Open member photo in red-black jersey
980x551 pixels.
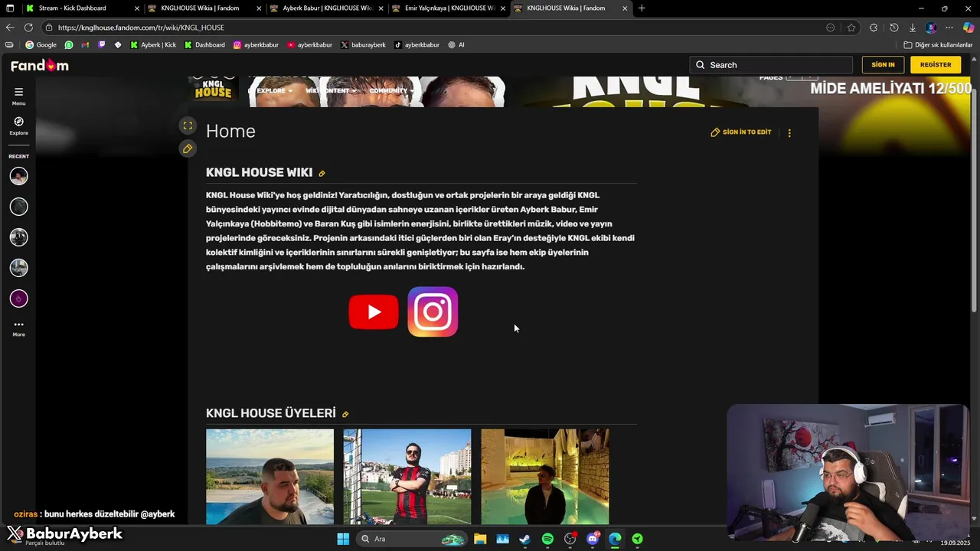click(x=407, y=477)
